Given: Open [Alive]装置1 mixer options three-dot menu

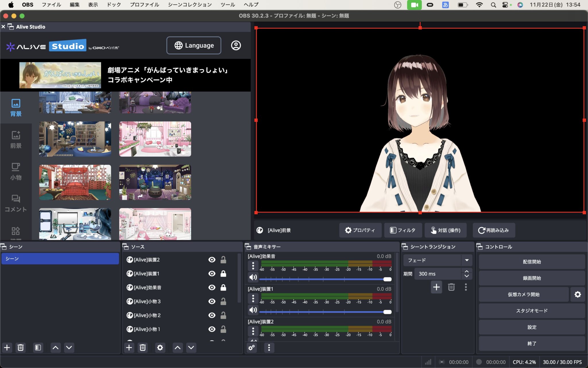Looking at the screenshot, I should click(x=253, y=299).
